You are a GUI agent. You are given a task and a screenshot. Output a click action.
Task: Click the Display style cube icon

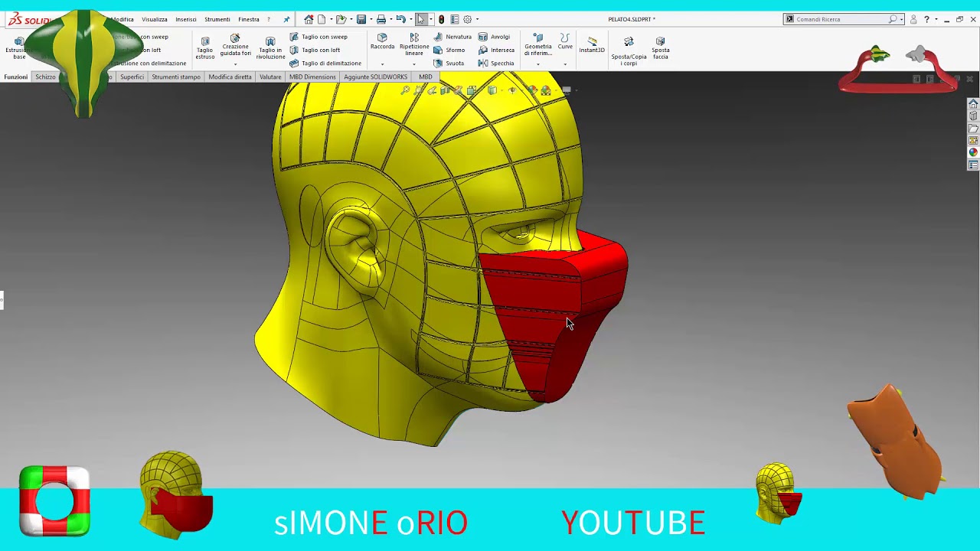(x=492, y=90)
